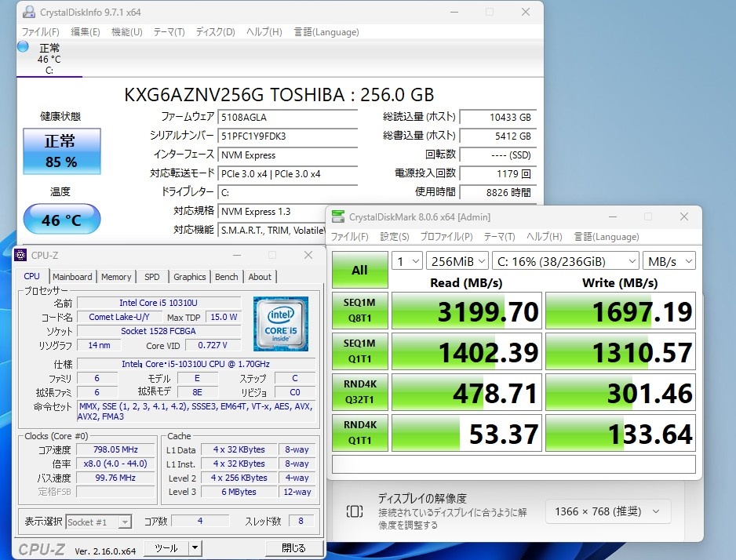Click the CrystalDiskMark title bar app icon
This screenshot has width=736, height=560.
[338, 216]
